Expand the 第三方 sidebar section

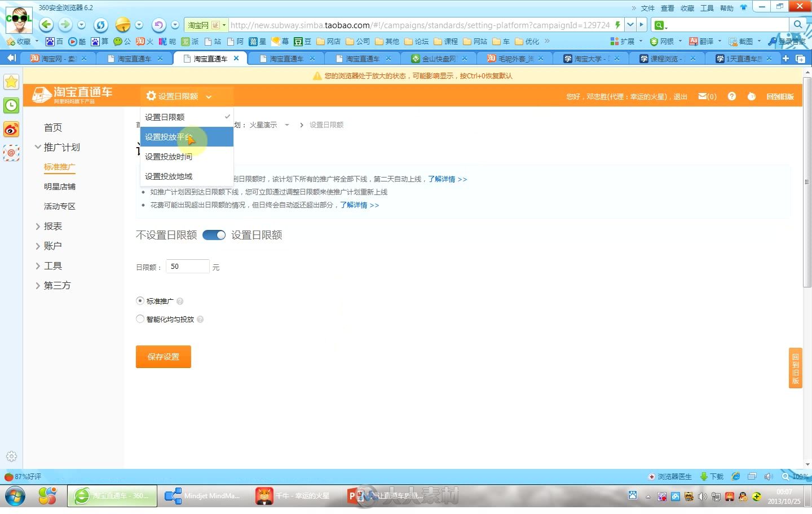click(38, 285)
